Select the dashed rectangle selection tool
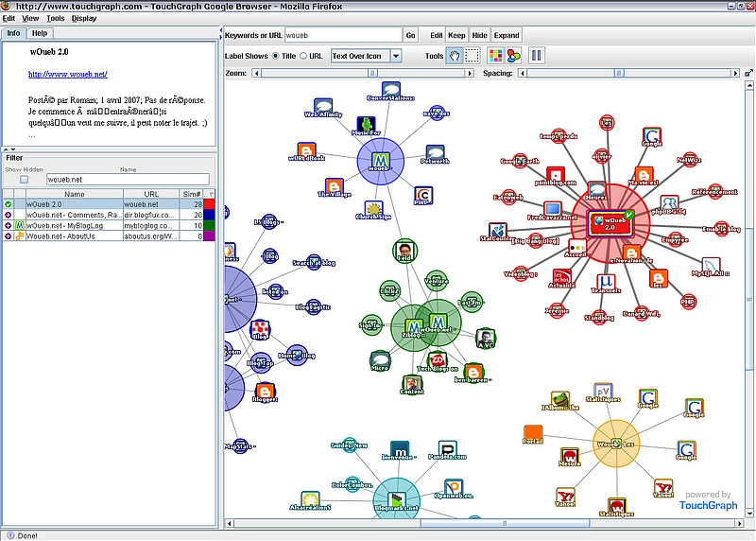Screen dimensions: 756x541 click(x=472, y=56)
